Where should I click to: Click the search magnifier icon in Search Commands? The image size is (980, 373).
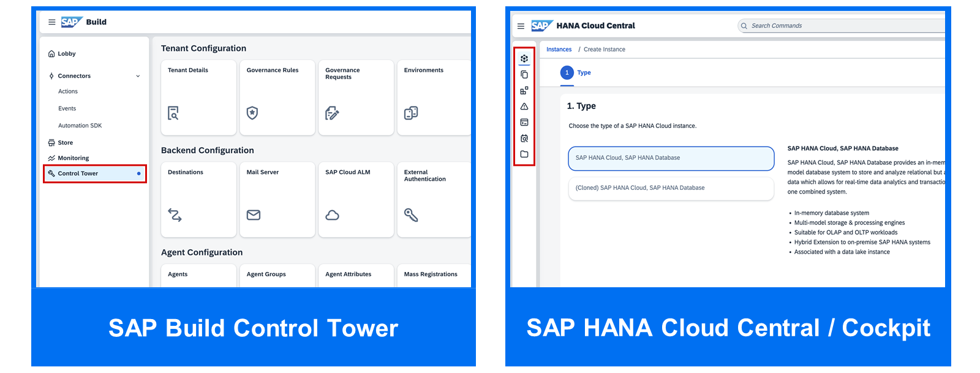pyautogui.click(x=744, y=26)
